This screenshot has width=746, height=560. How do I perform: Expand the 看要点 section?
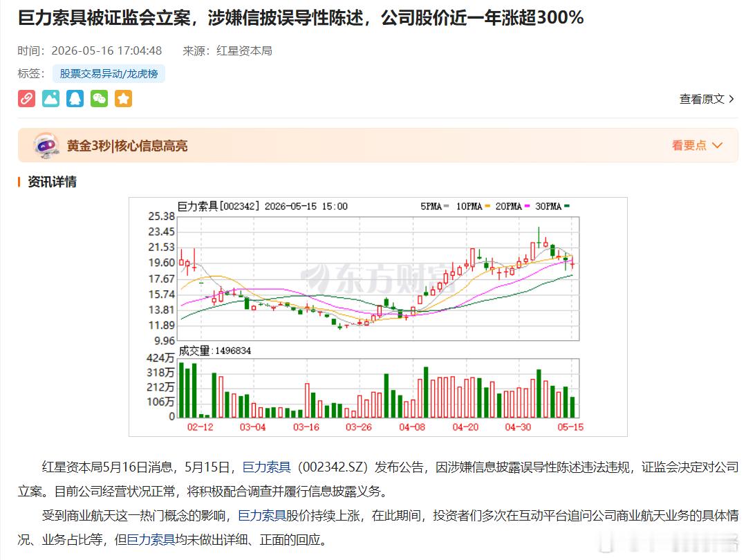[697, 145]
